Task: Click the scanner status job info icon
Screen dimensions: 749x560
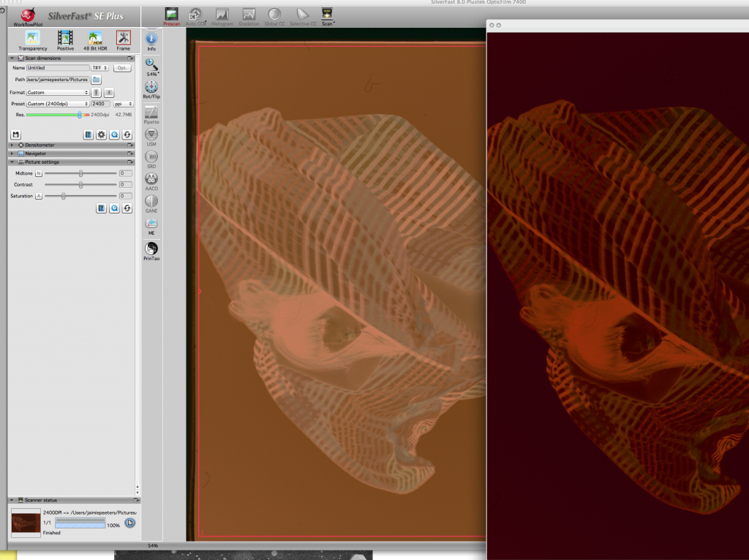Action: (x=129, y=523)
